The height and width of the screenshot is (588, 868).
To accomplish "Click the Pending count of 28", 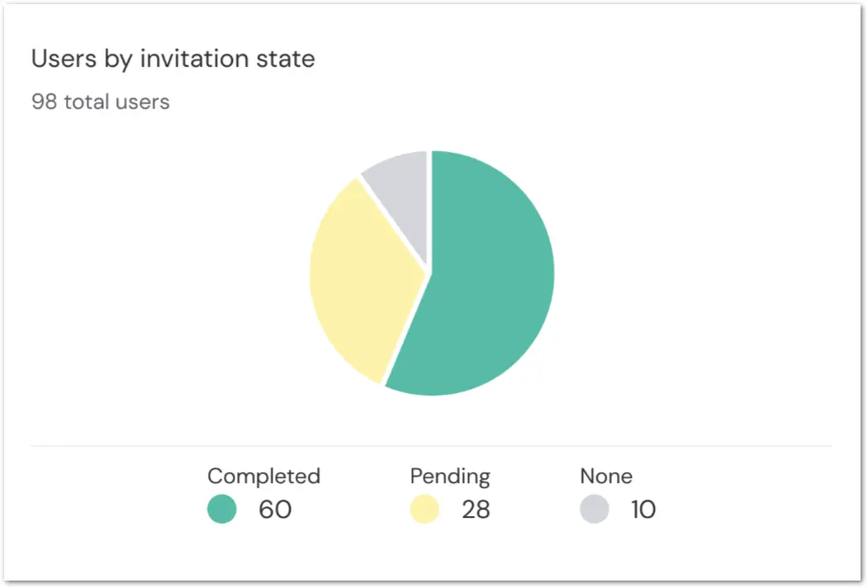I will [x=476, y=510].
